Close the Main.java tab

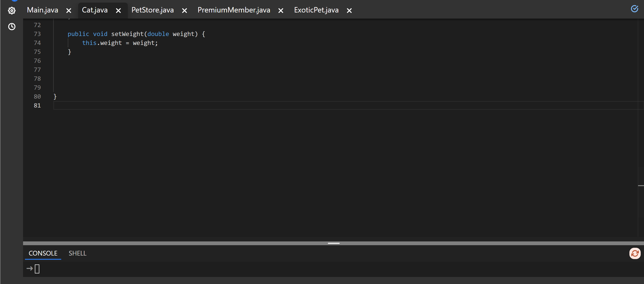click(x=69, y=11)
